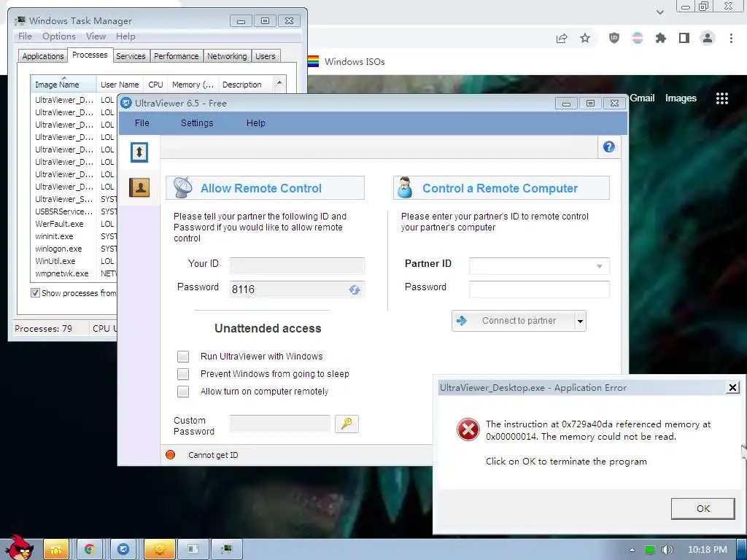Toggle Show processes from all users checkbox
This screenshot has height=560, width=747.
(x=35, y=293)
